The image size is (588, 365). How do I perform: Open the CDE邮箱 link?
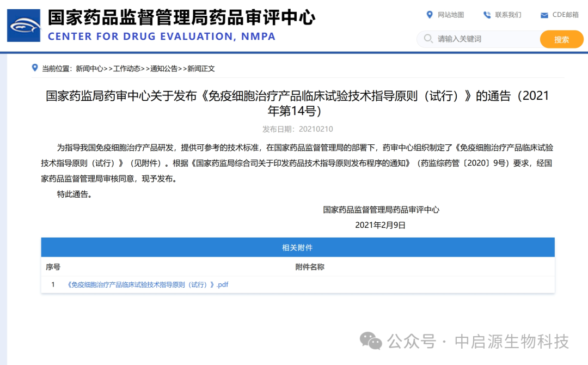[566, 15]
